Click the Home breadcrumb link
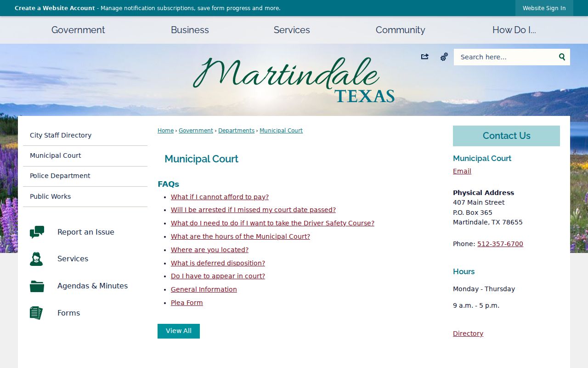The height and width of the screenshot is (368, 588). [x=165, y=131]
